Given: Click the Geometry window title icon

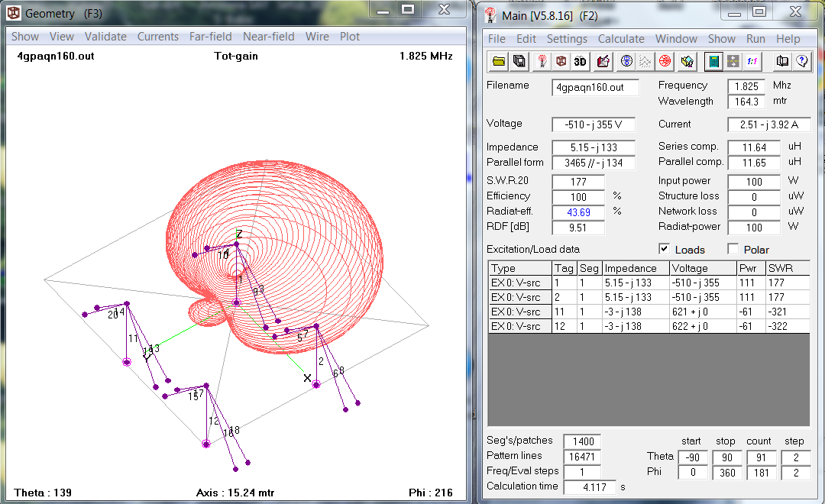Looking at the screenshot, I should pos(15,13).
